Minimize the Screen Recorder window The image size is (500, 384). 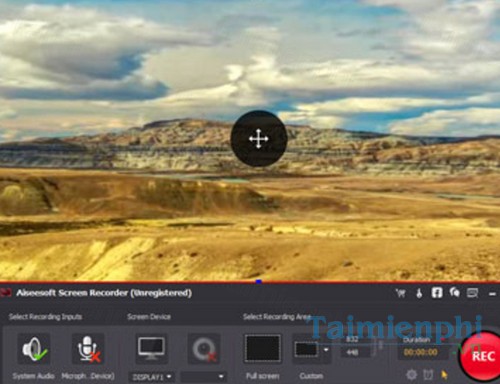(x=492, y=294)
